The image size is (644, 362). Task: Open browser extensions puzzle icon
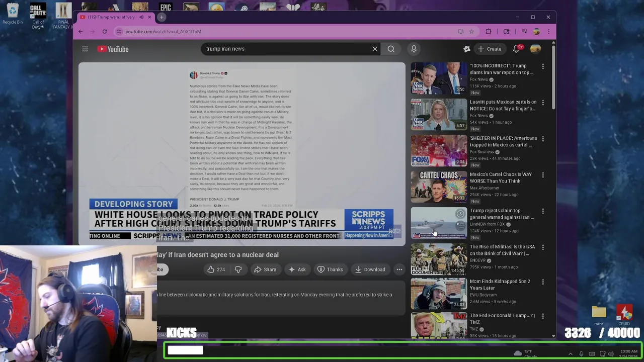click(489, 31)
